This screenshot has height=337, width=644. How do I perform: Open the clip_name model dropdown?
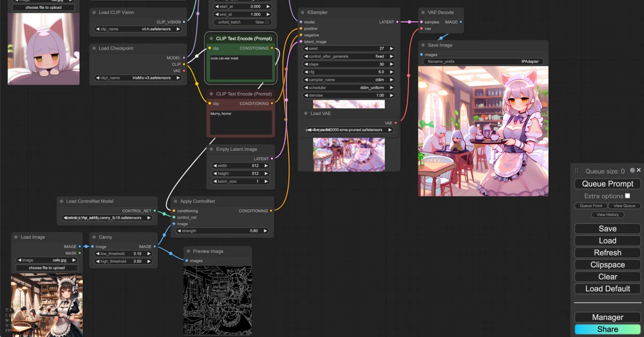point(138,29)
